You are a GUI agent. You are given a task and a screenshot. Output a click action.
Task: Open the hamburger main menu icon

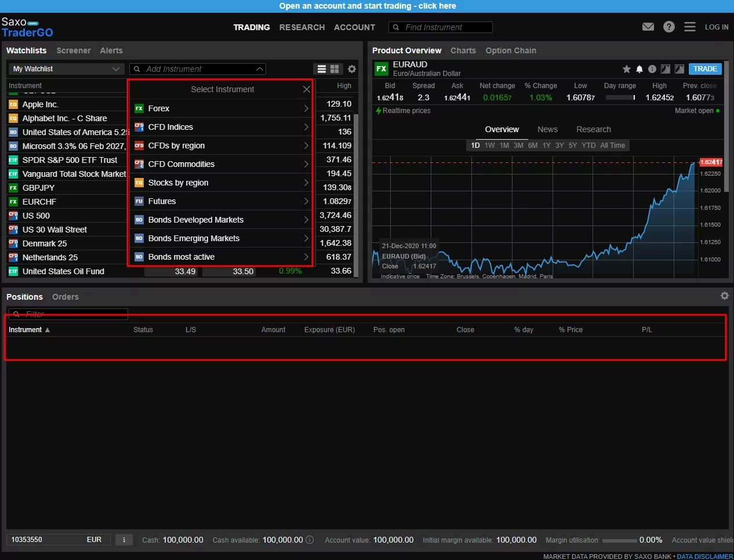coord(689,27)
